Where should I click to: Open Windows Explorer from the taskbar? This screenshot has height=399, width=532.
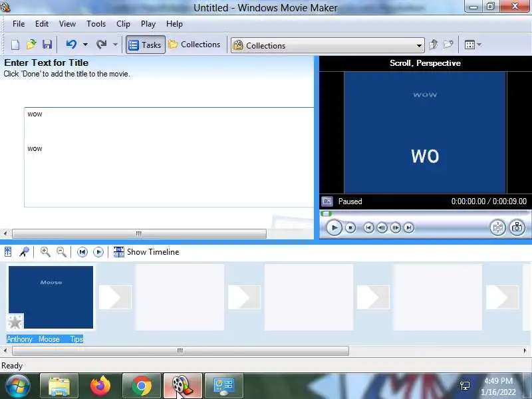(x=59, y=386)
